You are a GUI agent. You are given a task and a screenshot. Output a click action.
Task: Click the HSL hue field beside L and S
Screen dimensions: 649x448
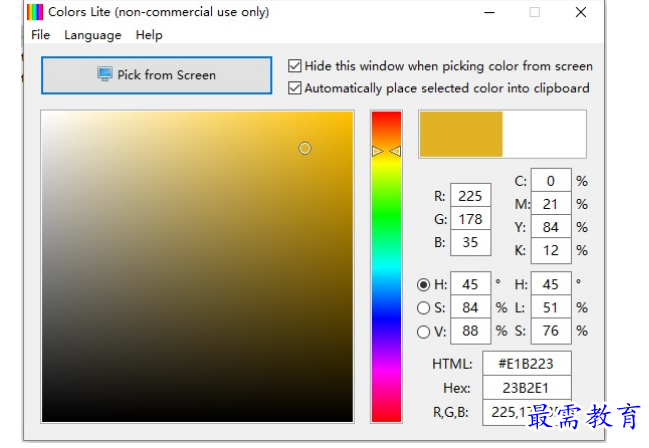pyautogui.click(x=551, y=284)
